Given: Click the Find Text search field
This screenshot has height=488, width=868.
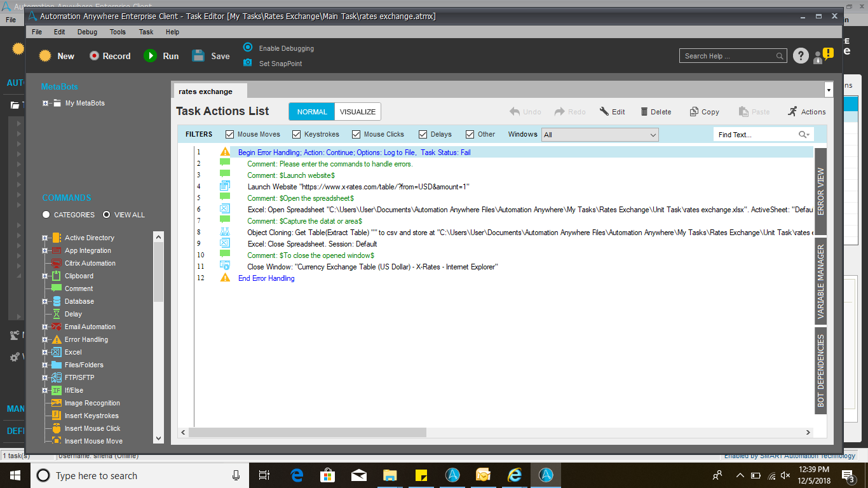Looking at the screenshot, I should 755,135.
